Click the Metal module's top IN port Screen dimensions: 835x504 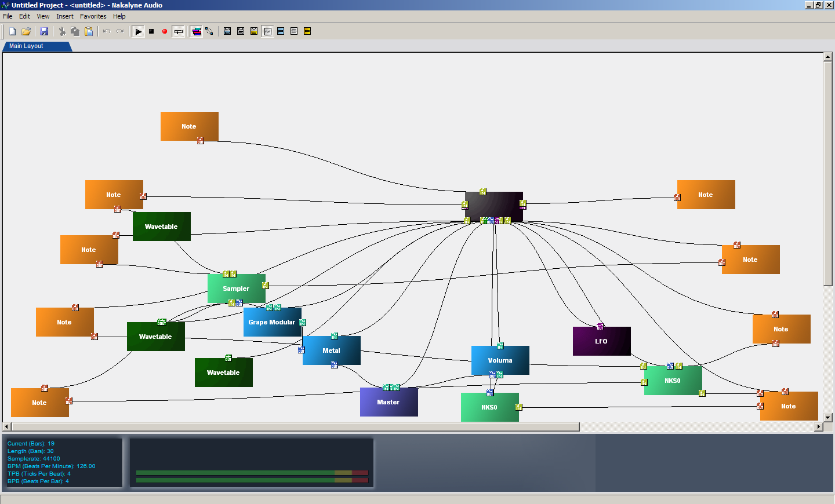[334, 336]
